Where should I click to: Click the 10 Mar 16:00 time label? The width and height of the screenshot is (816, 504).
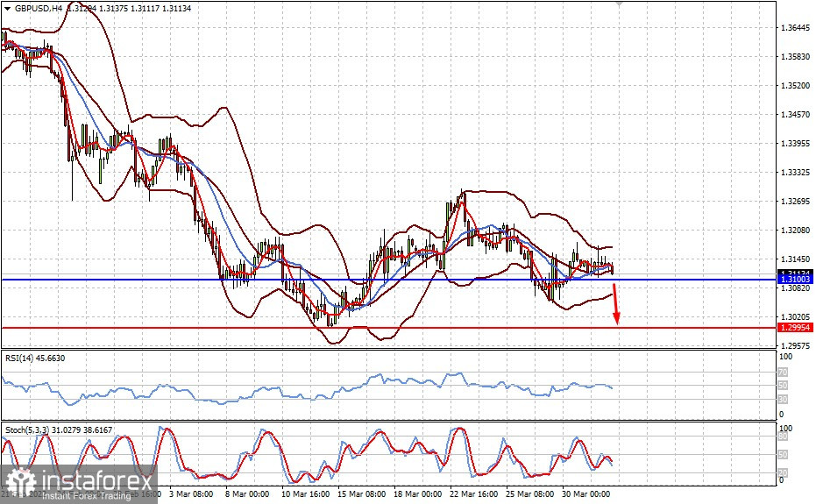304,494
